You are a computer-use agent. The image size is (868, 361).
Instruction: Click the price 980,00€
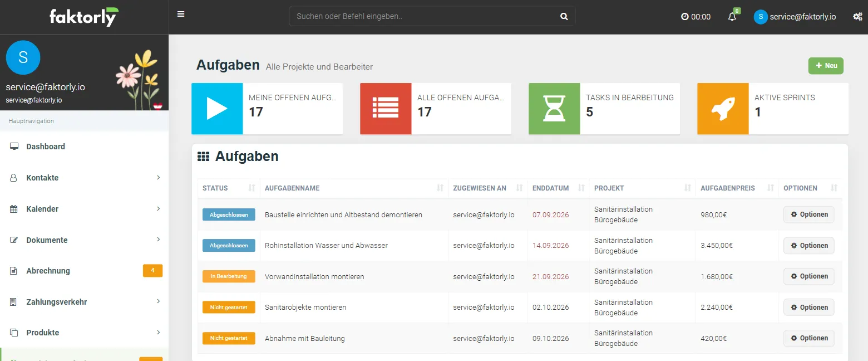click(x=714, y=215)
